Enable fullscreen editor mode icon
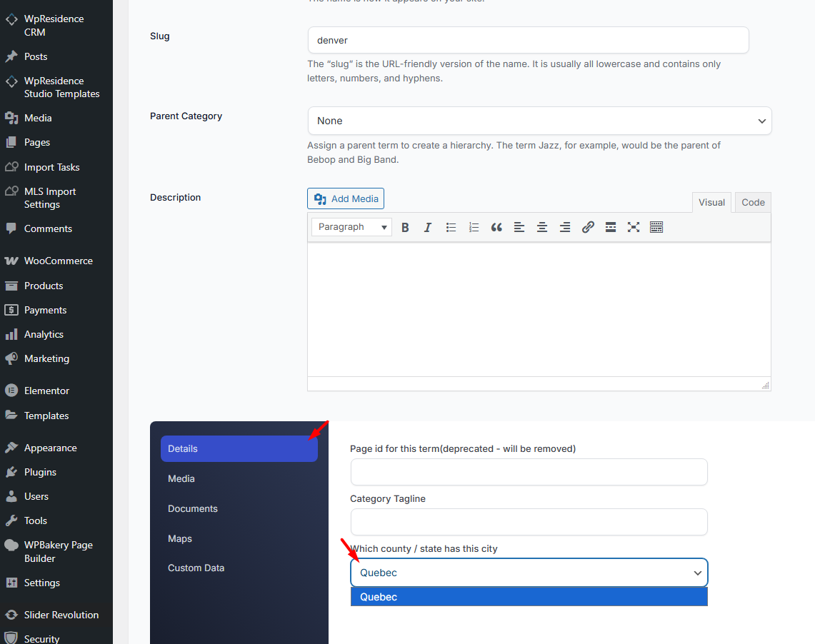815x644 pixels. pyautogui.click(x=634, y=227)
